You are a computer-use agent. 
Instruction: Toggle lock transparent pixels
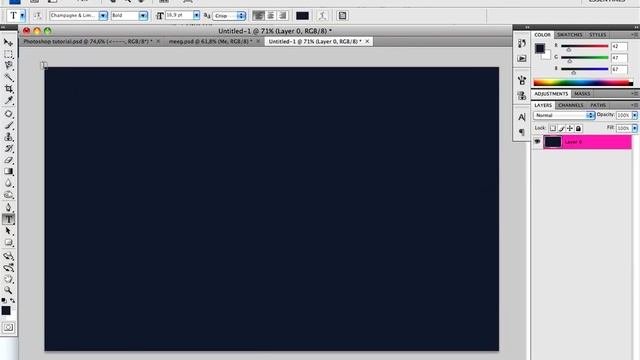click(x=553, y=128)
